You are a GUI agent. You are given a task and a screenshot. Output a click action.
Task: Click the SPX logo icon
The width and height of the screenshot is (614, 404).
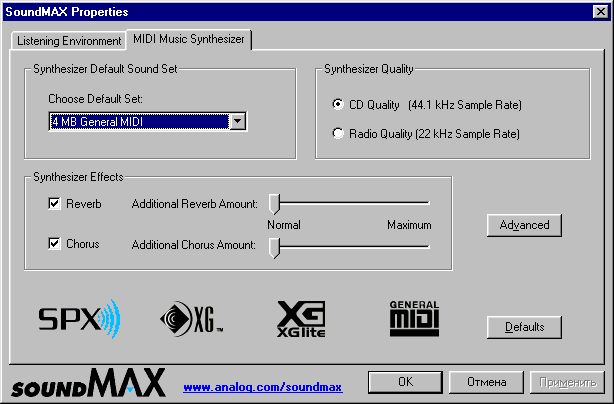pyautogui.click(x=79, y=319)
